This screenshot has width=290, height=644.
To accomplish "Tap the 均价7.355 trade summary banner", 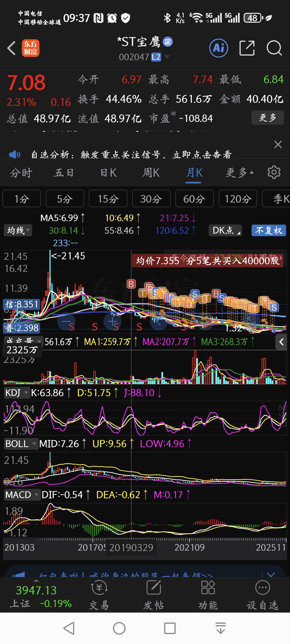I will [x=208, y=261].
